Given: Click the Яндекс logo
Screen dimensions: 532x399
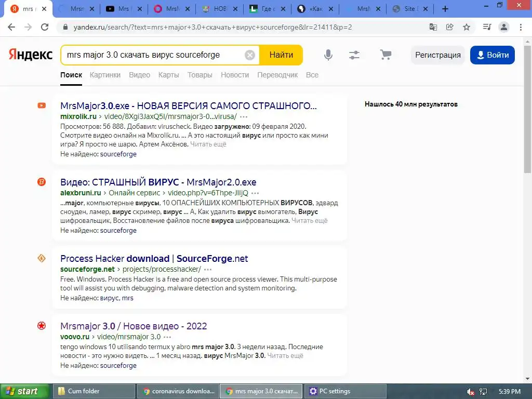Looking at the screenshot, I should [31, 55].
